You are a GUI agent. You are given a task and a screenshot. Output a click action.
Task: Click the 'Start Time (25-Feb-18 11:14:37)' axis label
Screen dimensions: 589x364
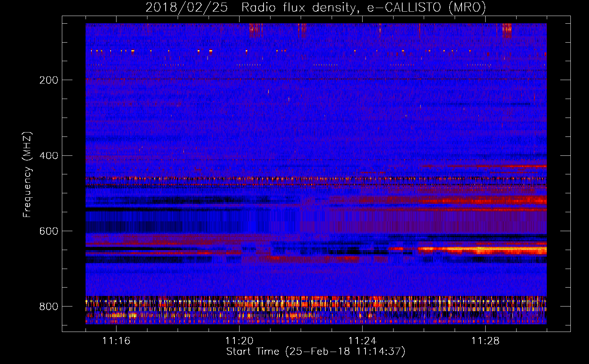point(316,352)
